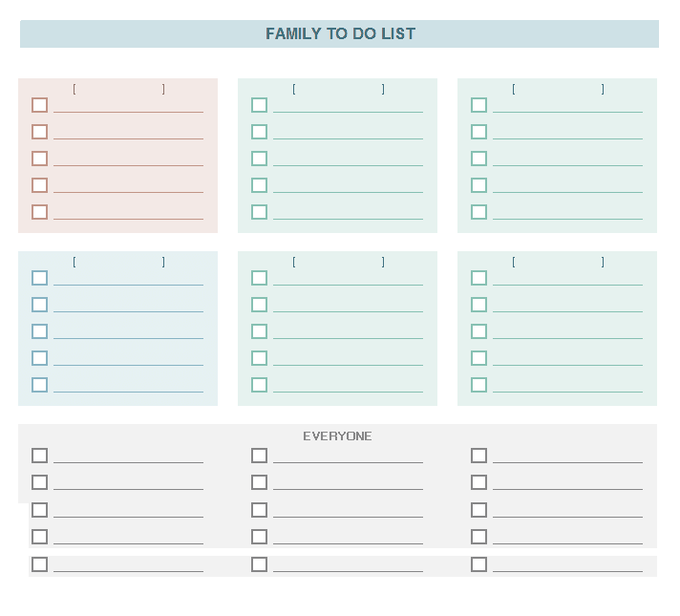This screenshot has height=616, width=680.
Task: Click the name placeholder brackets in the blue panel
Action: 118,263
